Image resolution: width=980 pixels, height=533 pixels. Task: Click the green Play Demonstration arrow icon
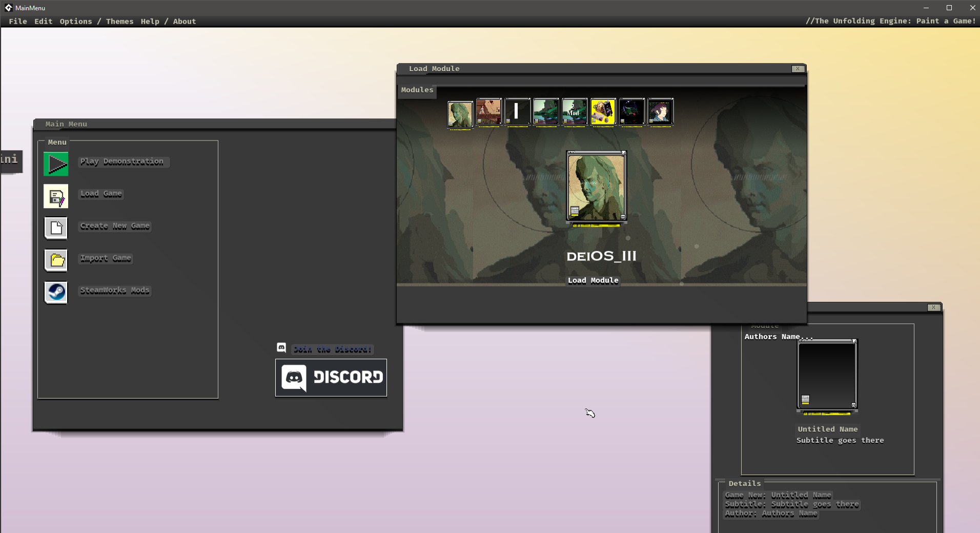click(x=56, y=164)
